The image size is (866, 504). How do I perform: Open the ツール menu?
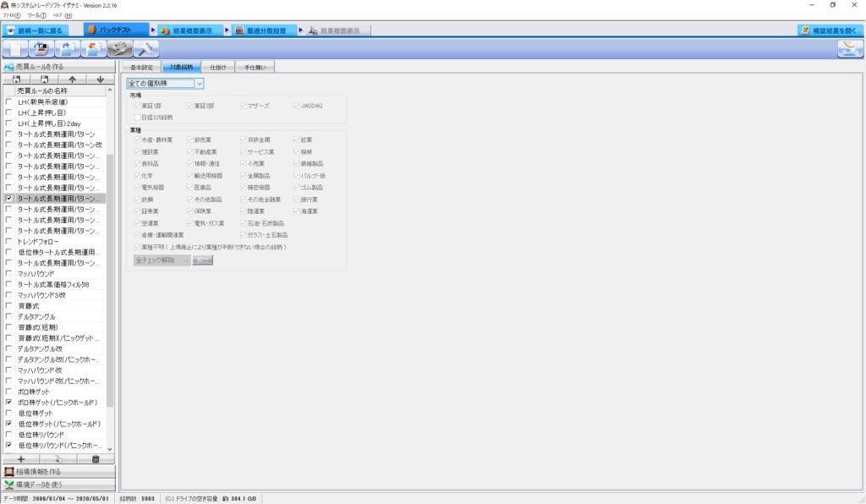pos(36,15)
